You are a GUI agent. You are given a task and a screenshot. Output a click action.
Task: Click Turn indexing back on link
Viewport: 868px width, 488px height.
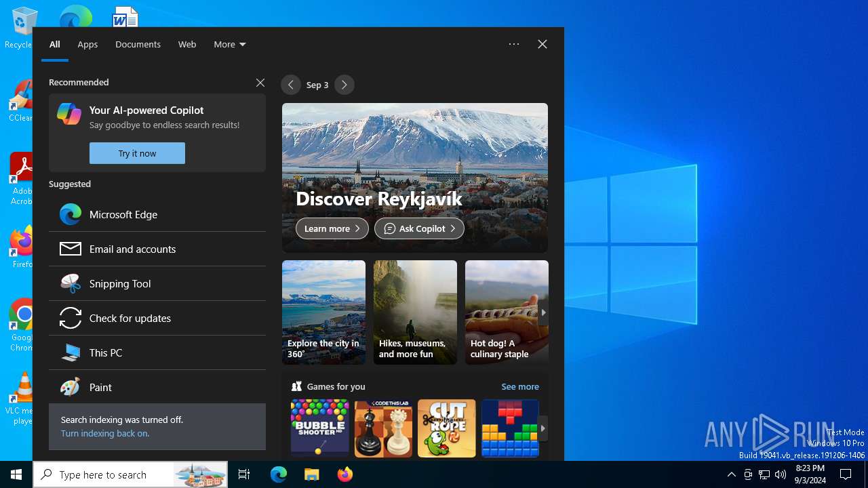click(105, 433)
